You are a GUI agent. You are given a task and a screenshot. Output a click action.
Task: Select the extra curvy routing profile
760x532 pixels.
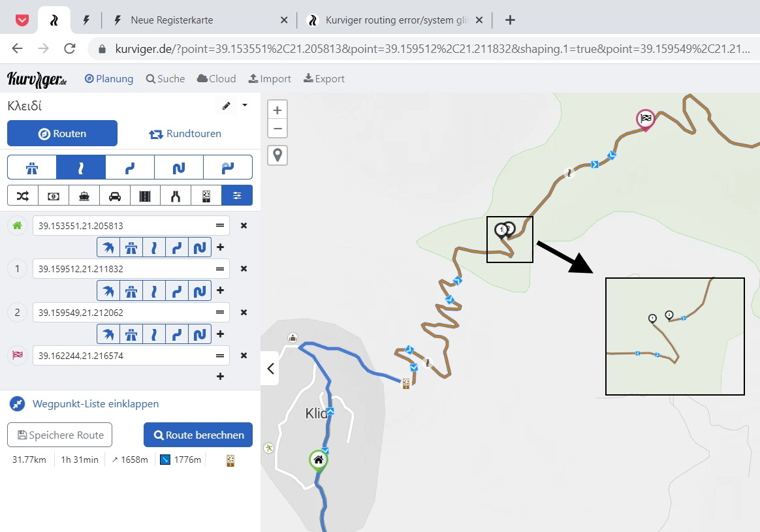[x=179, y=167]
